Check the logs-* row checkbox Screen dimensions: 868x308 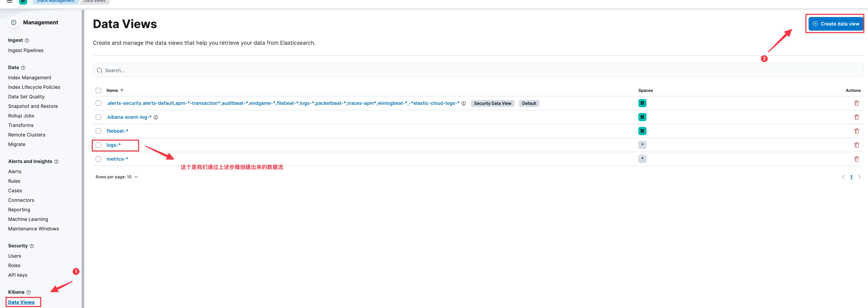click(98, 145)
